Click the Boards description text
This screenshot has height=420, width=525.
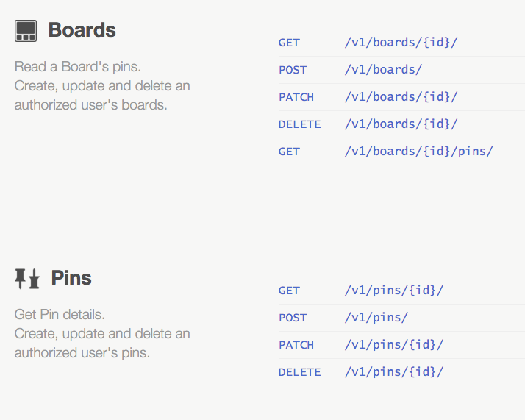click(x=102, y=86)
